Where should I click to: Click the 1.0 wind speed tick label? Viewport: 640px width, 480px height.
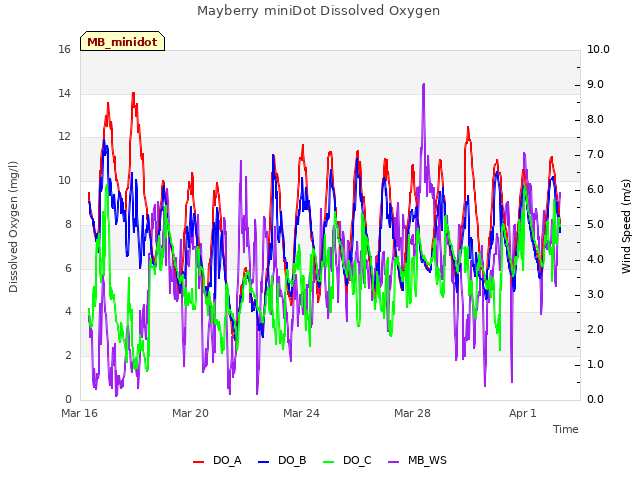(595, 364)
